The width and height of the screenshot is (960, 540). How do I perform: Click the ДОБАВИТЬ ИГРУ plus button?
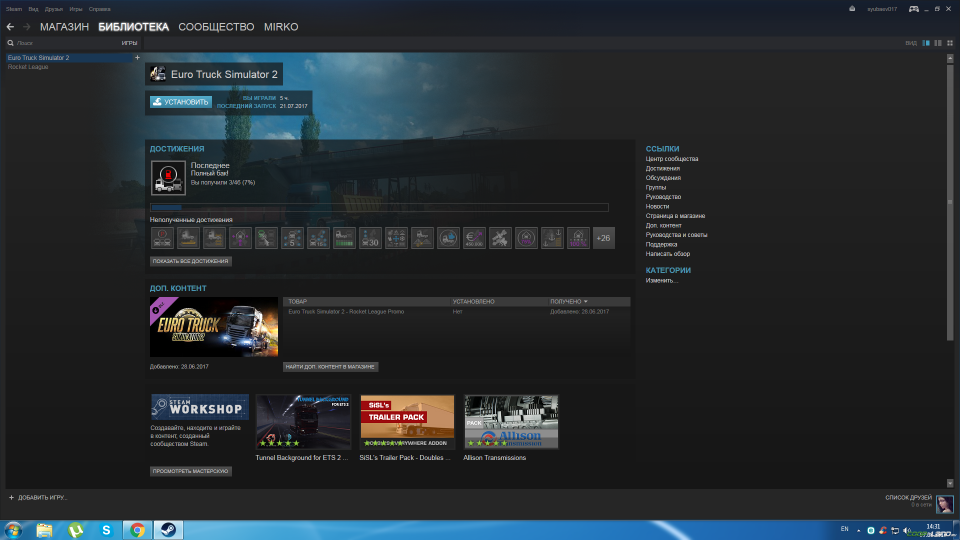coord(37,498)
